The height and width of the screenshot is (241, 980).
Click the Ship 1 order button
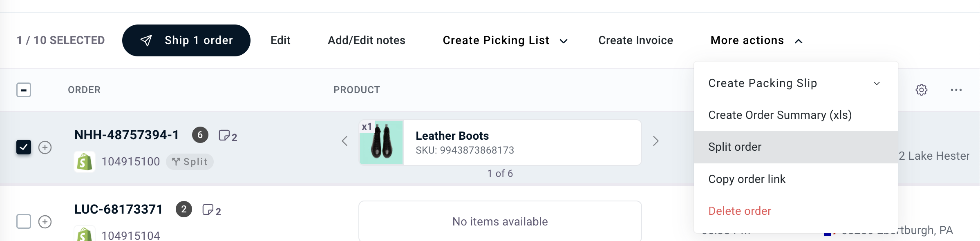[x=186, y=40]
